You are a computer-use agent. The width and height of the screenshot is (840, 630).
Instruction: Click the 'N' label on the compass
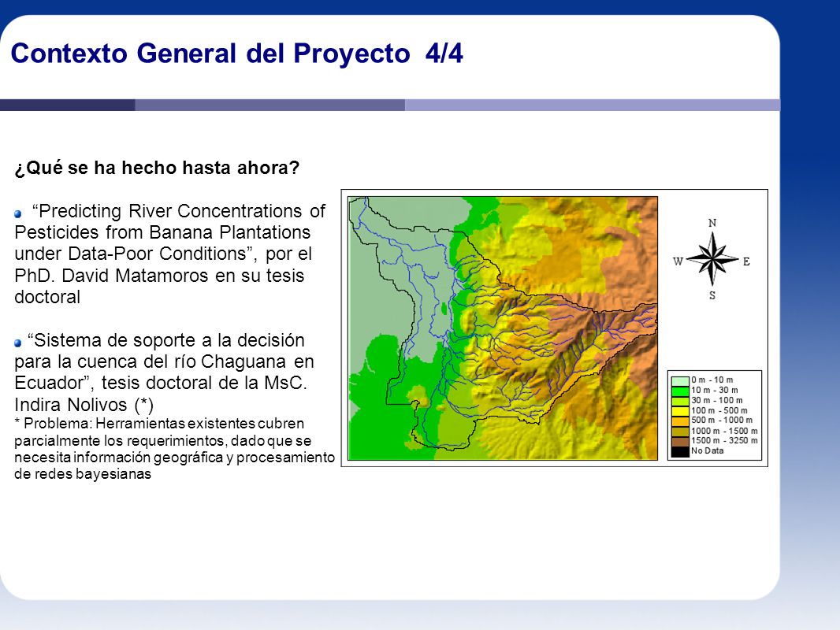(712, 223)
